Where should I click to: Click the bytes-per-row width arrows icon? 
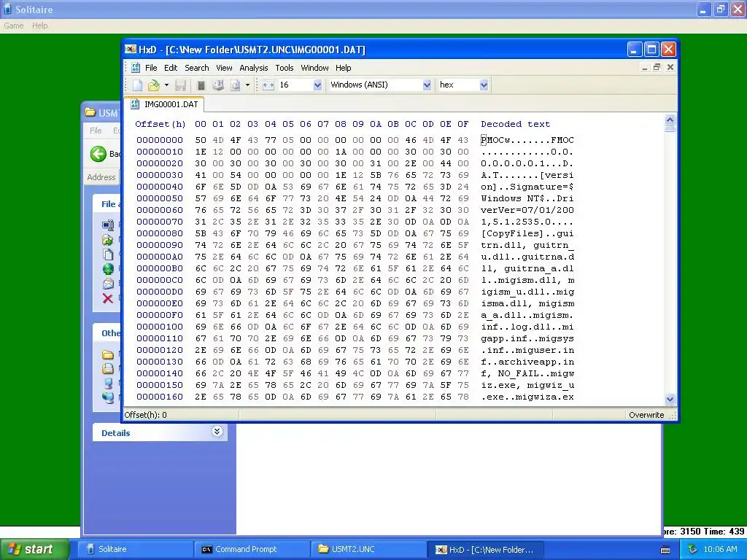[268, 85]
